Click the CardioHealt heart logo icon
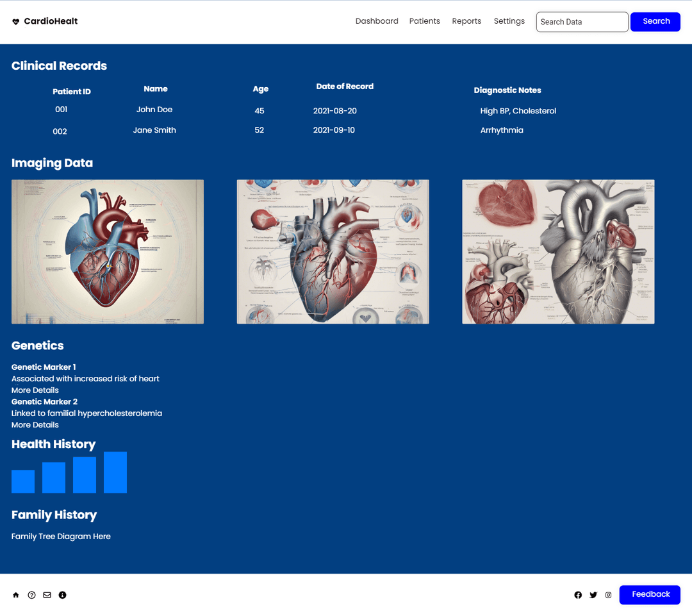Screen dimensions: 692x616 pyautogui.click(x=15, y=21)
